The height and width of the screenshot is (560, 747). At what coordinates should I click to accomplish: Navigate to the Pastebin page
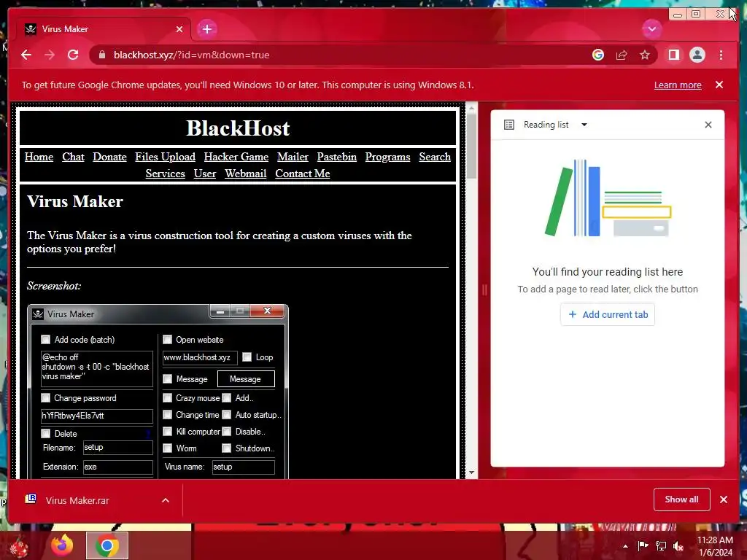336,157
